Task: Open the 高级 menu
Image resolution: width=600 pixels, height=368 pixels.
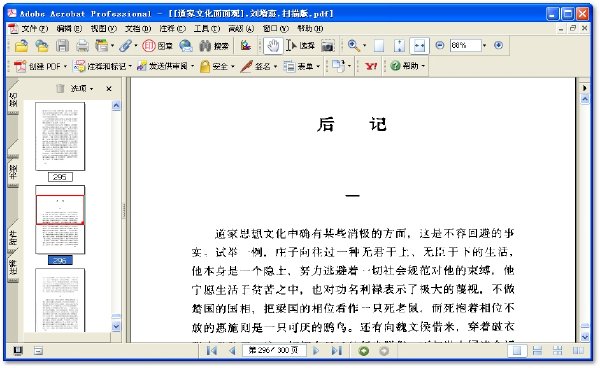Action: [241, 29]
